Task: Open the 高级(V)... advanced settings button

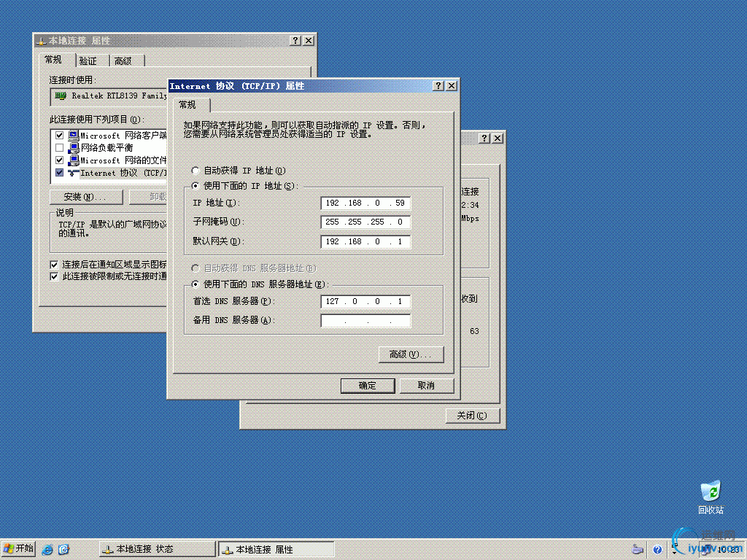Action: (x=411, y=354)
